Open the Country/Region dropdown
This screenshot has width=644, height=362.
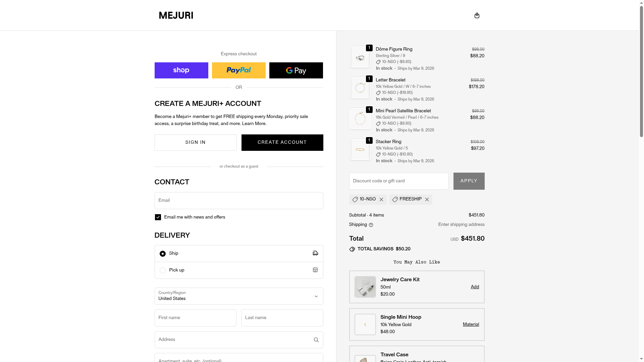pos(238,296)
